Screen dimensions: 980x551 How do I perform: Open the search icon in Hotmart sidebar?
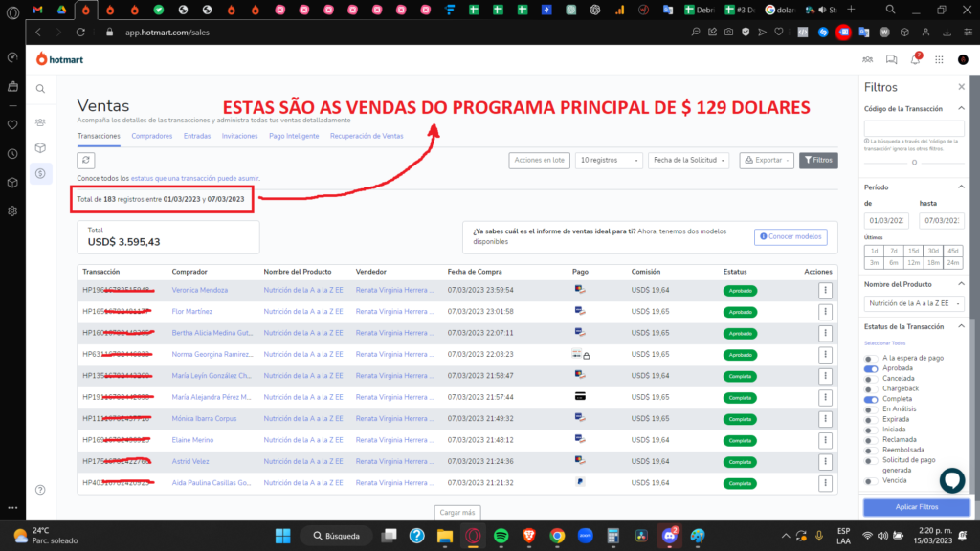click(x=40, y=89)
